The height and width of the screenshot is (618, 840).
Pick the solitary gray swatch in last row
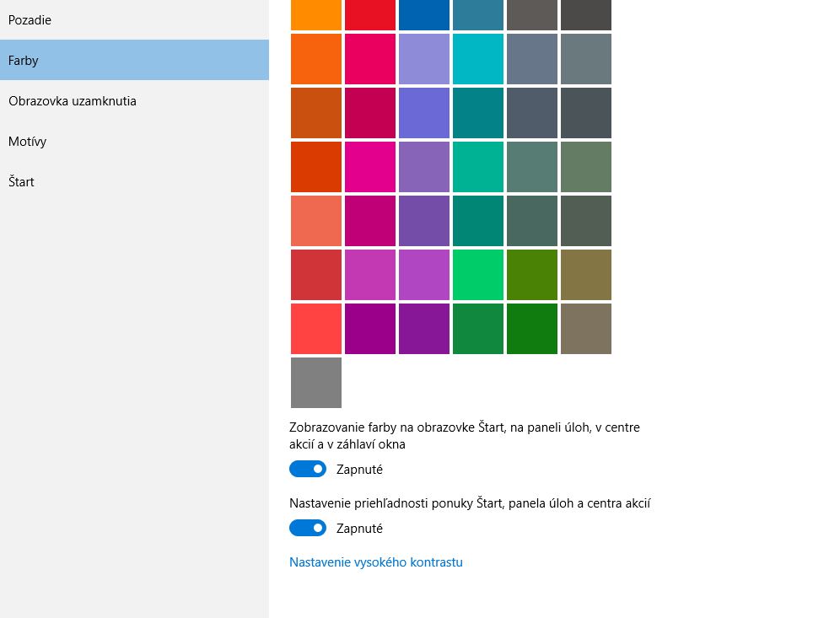[x=316, y=383]
